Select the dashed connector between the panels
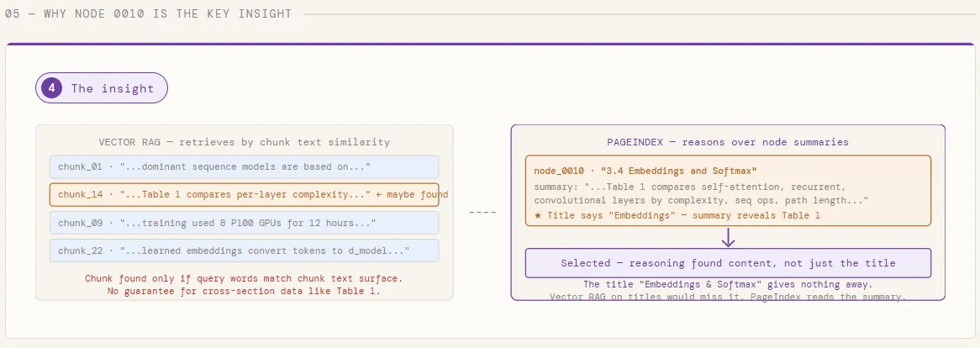Image resolution: width=980 pixels, height=348 pixels. tap(482, 213)
